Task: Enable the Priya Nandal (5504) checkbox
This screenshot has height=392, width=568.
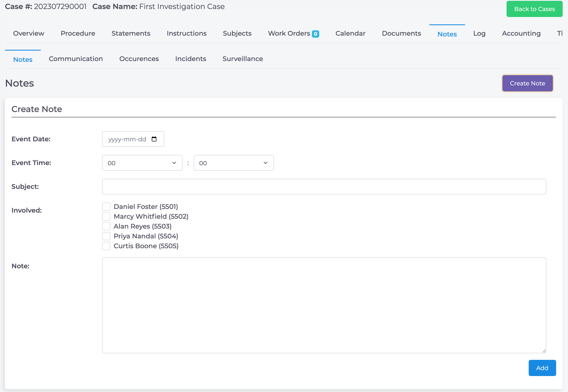Action: coord(106,236)
